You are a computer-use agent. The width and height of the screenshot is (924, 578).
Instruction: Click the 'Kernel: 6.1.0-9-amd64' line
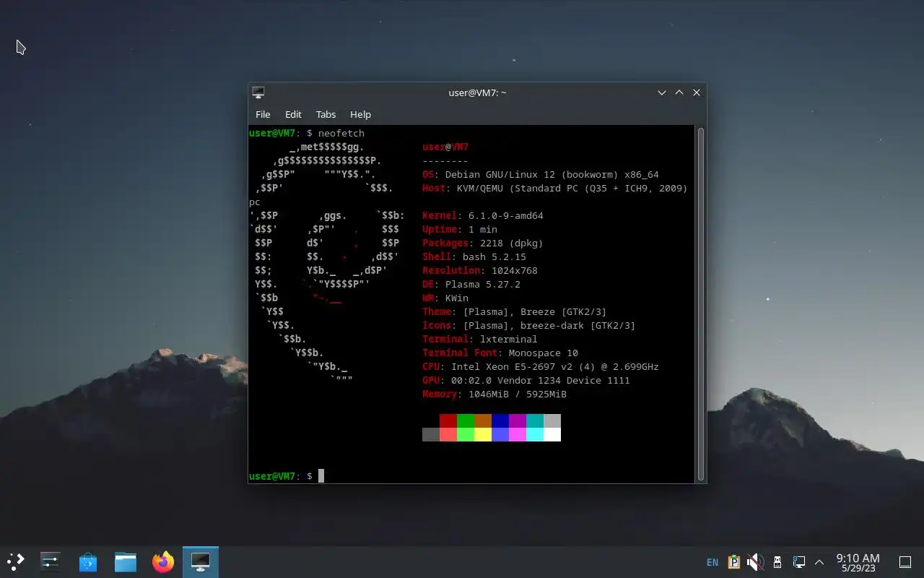pyautogui.click(x=483, y=215)
